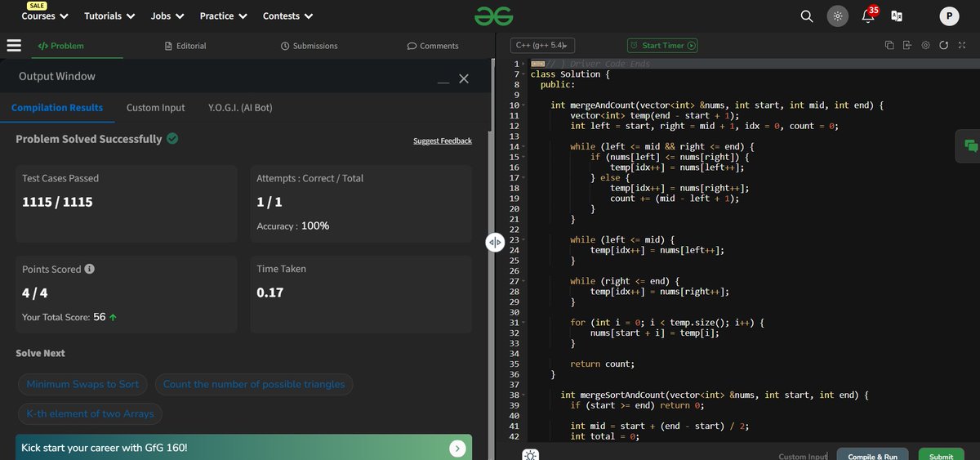Click the lightbulb hint icon below editor
Screen dimensions: 980x460
531,455
